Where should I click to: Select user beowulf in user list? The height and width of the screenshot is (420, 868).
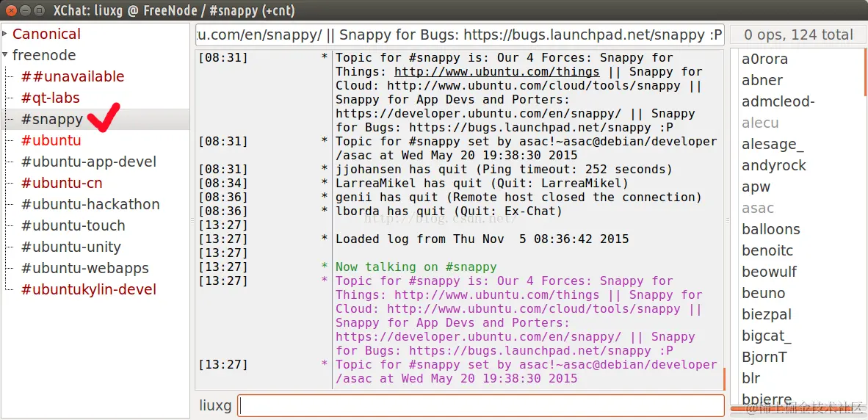[x=770, y=272]
